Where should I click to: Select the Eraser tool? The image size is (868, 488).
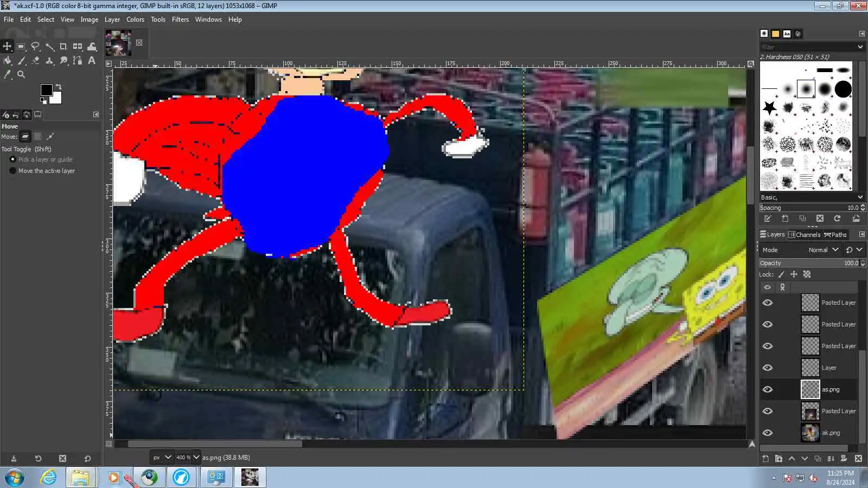(35, 61)
